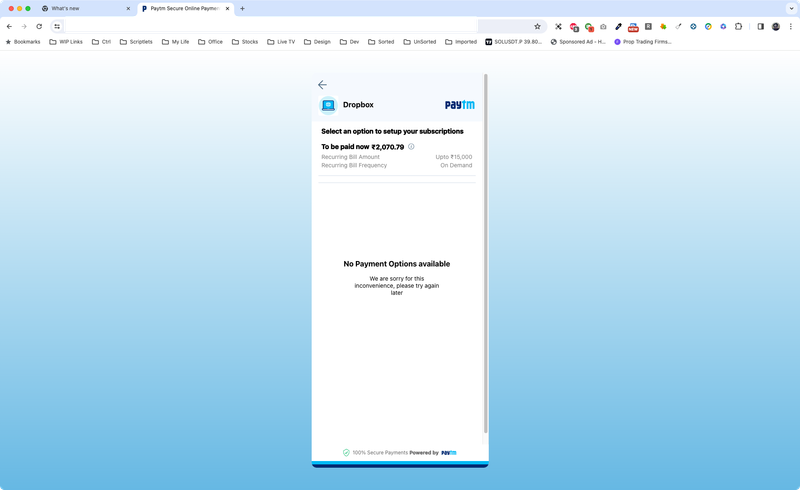
Task: Open the Dev bookmark folder
Action: click(349, 42)
